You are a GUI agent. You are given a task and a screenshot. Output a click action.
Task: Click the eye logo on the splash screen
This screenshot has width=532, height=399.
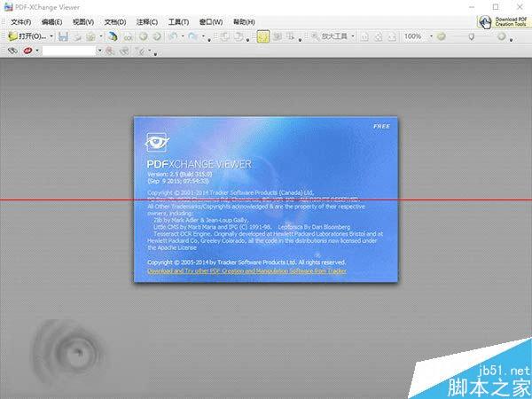(x=157, y=142)
